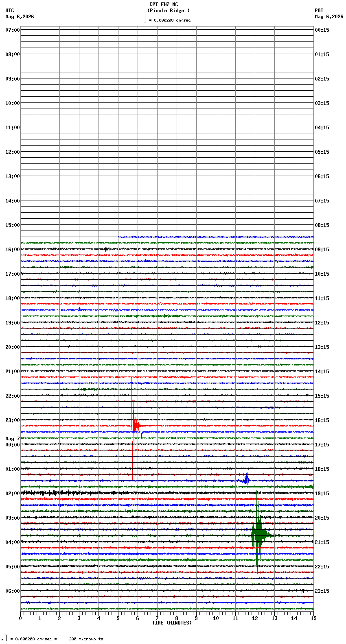Click the '(Pinole Ridge )' station name
This screenshot has height=644, width=346.
169,11
